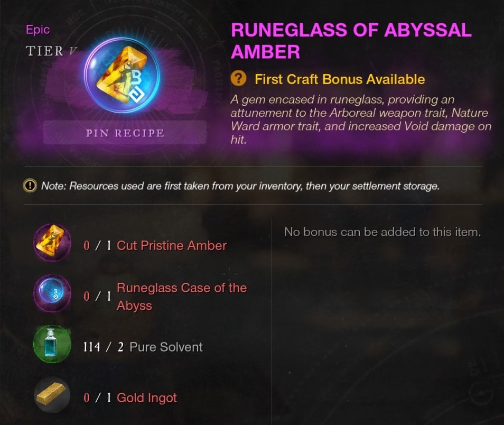The image size is (504, 425).
Task: Click the item description about Arboreal trait
Action: click(x=361, y=119)
